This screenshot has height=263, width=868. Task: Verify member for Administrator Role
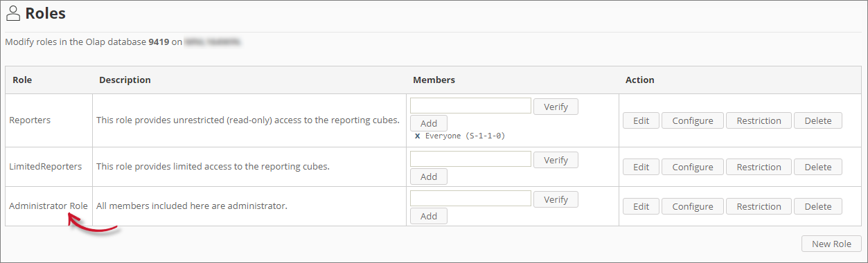point(556,199)
